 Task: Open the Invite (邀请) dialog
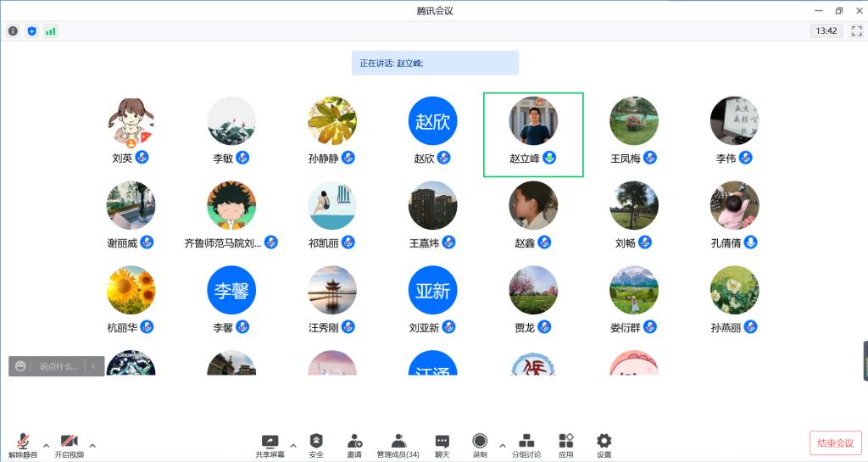click(x=354, y=445)
